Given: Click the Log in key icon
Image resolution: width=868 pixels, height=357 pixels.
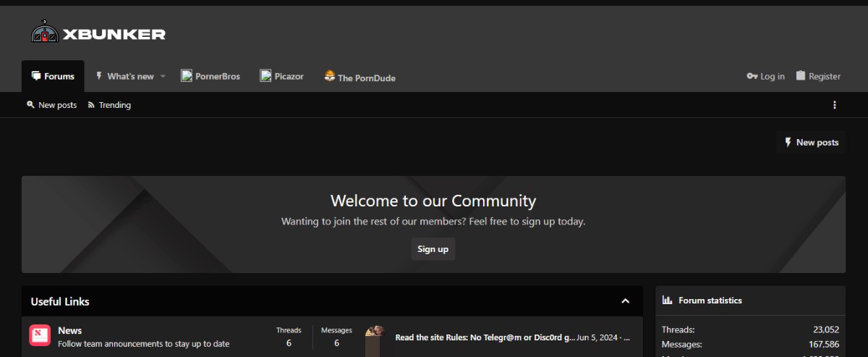Looking at the screenshot, I should pyautogui.click(x=752, y=76).
